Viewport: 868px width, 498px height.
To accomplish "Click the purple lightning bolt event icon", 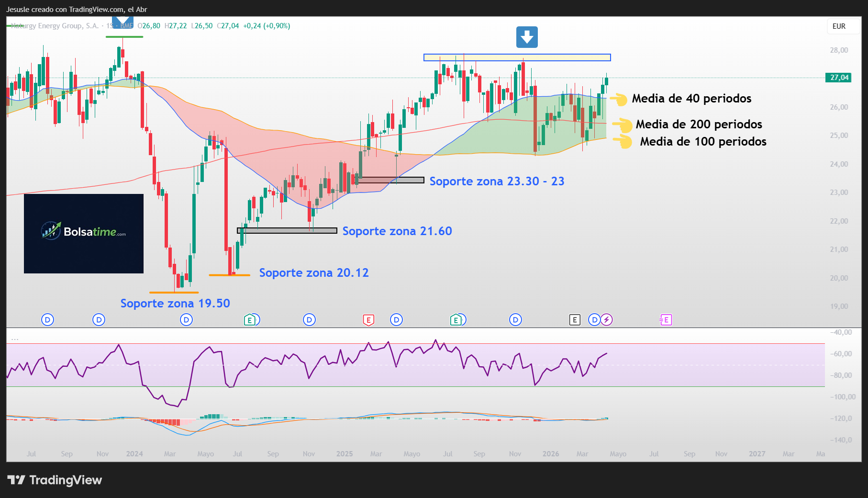I will [x=607, y=320].
